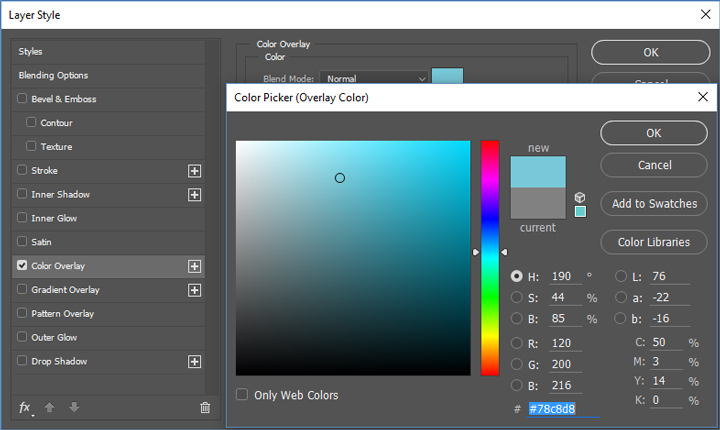The height and width of the screenshot is (430, 720).
Task: Click OK in the Layer Style dialog
Action: (650, 52)
